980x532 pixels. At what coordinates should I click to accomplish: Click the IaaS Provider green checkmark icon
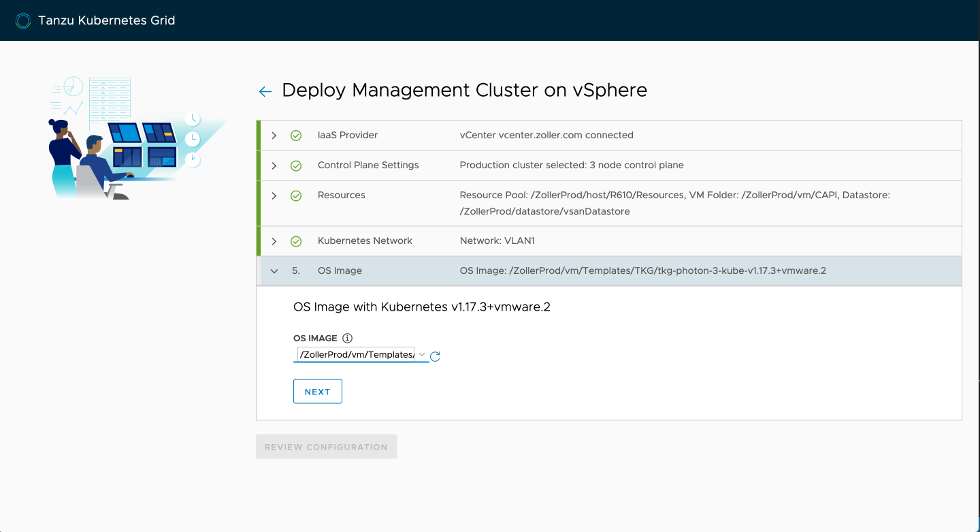296,136
